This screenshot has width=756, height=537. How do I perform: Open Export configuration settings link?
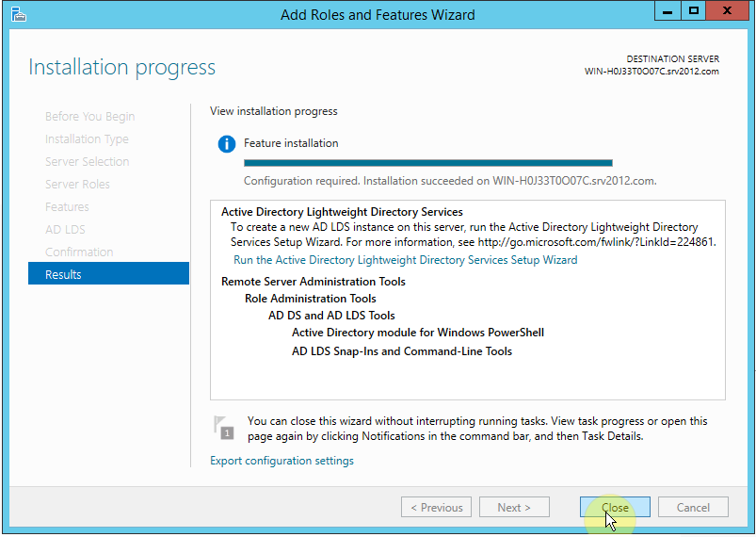pyautogui.click(x=281, y=461)
